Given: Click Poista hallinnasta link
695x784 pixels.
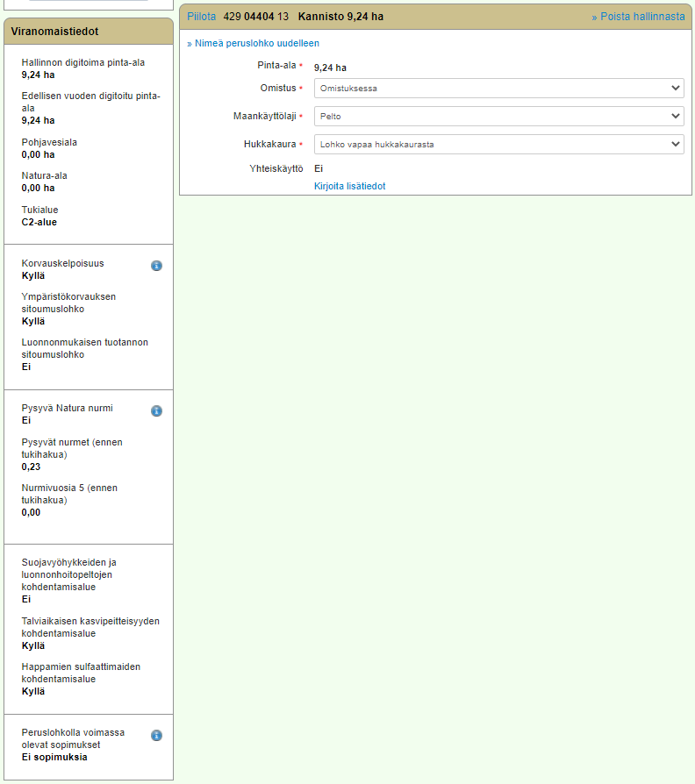Looking at the screenshot, I should coord(638,17).
